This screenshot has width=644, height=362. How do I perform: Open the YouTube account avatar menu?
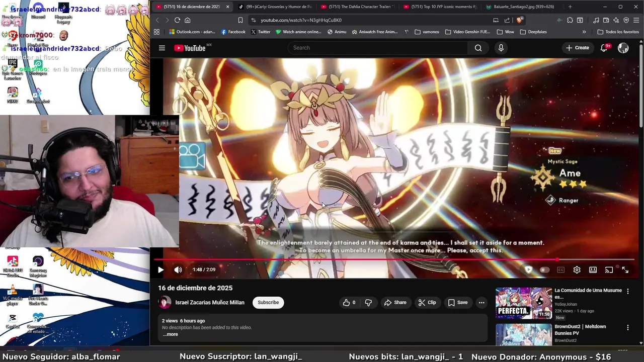[623, 48]
